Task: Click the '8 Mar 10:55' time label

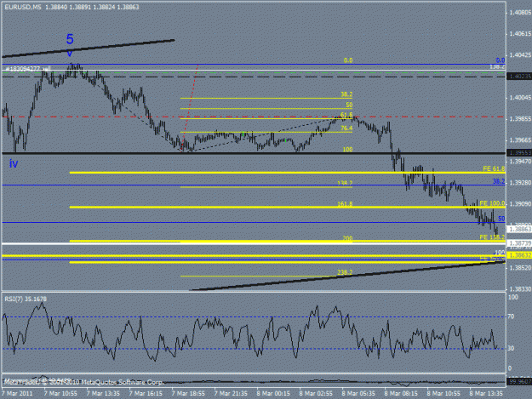Action: click(x=443, y=394)
